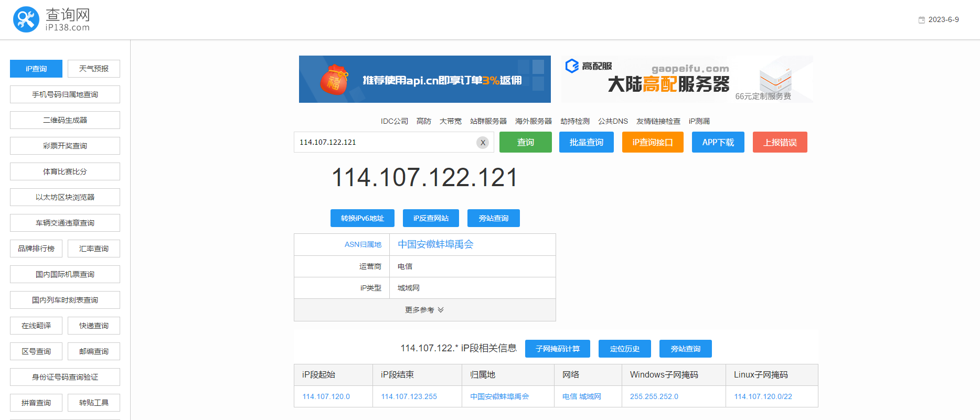The width and height of the screenshot is (980, 420).
Task: Open 转贴工具 in sidebar
Action: pos(94,403)
